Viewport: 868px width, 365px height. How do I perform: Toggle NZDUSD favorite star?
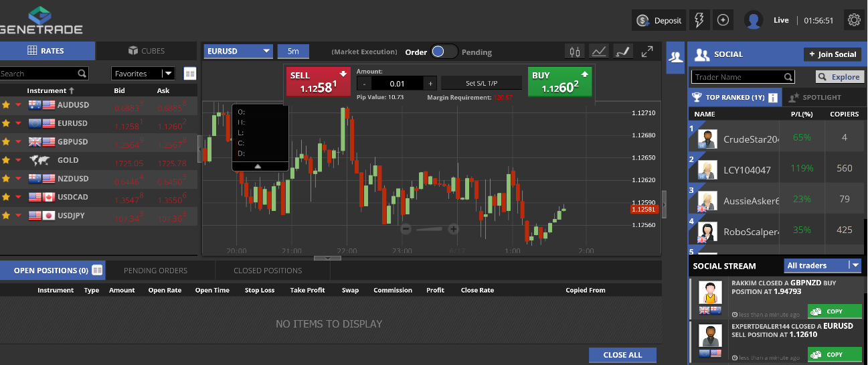coord(6,179)
